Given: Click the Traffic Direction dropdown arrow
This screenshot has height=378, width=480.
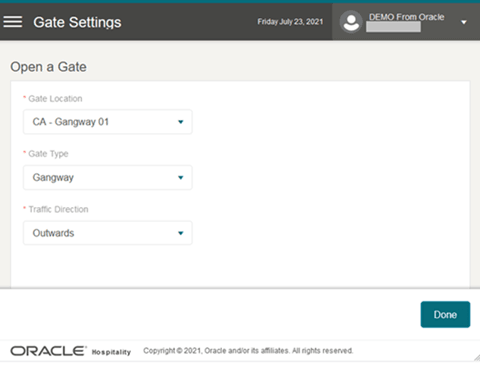Looking at the screenshot, I should click(x=181, y=233).
